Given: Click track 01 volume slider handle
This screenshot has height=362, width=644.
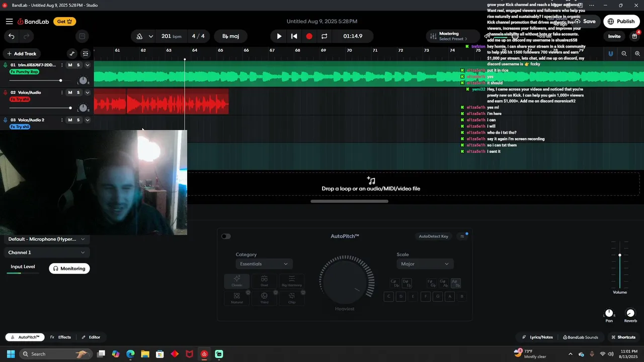Looking at the screenshot, I should point(60,80).
